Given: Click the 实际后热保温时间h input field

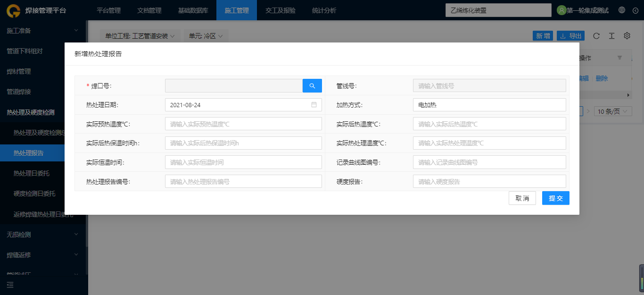Looking at the screenshot, I should click(x=243, y=143).
